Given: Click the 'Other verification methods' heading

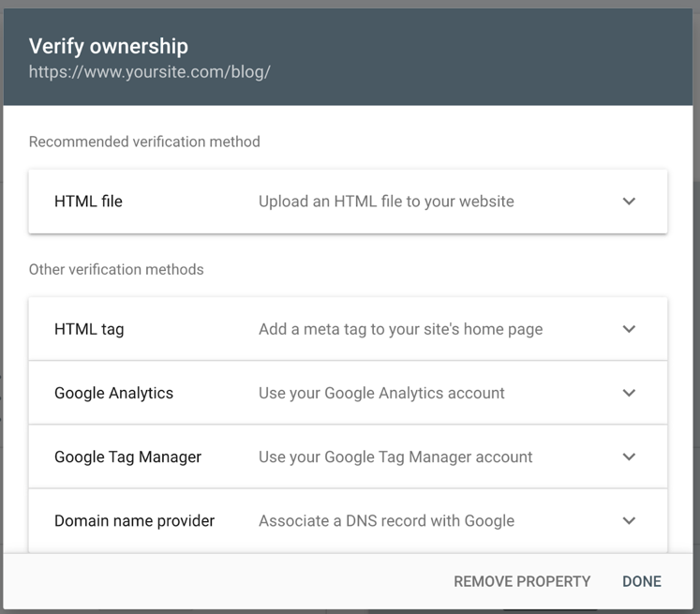Looking at the screenshot, I should point(116,269).
